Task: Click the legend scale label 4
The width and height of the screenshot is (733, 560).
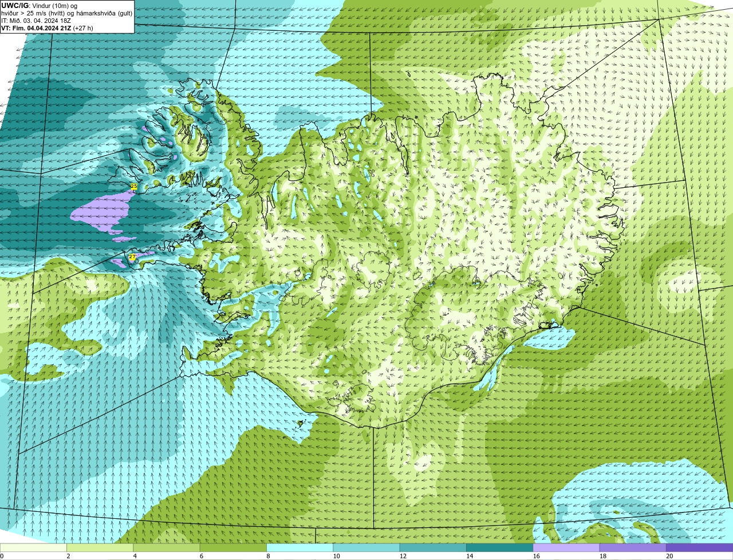Action: [135, 556]
